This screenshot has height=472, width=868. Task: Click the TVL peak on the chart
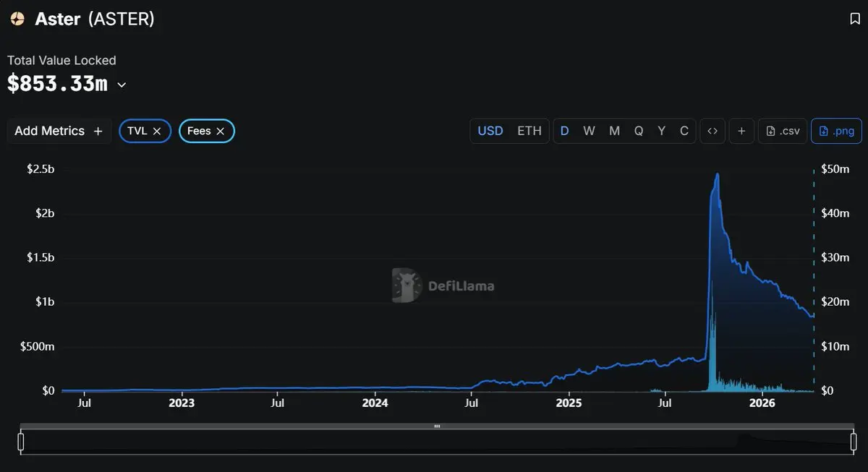coord(717,174)
